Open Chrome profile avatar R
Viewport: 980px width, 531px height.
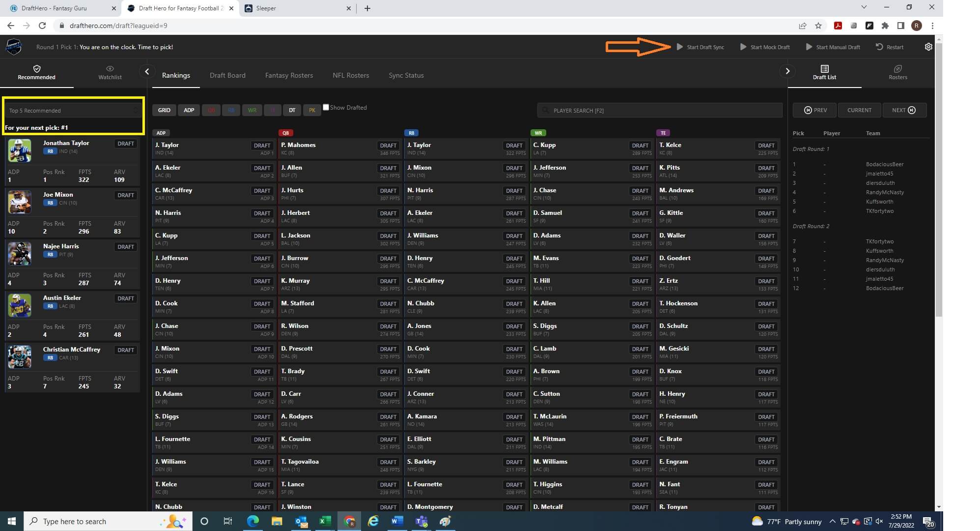pyautogui.click(x=917, y=26)
